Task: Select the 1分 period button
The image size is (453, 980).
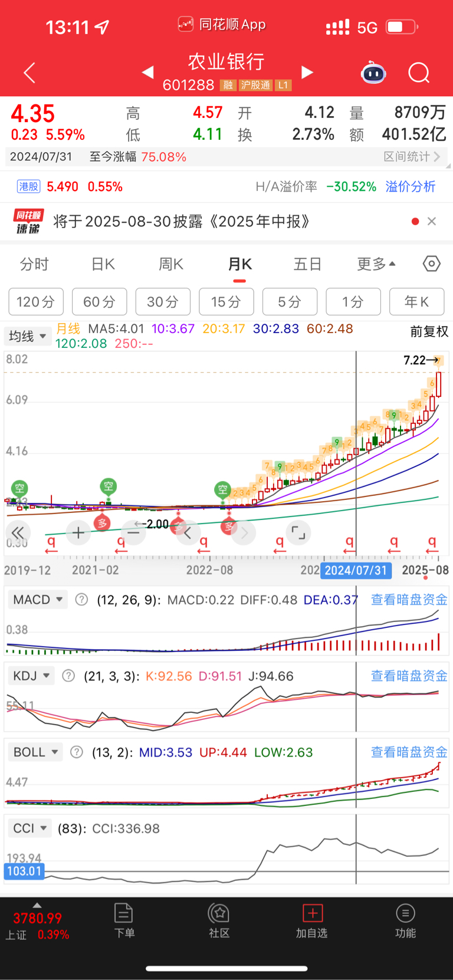Action: 353,302
